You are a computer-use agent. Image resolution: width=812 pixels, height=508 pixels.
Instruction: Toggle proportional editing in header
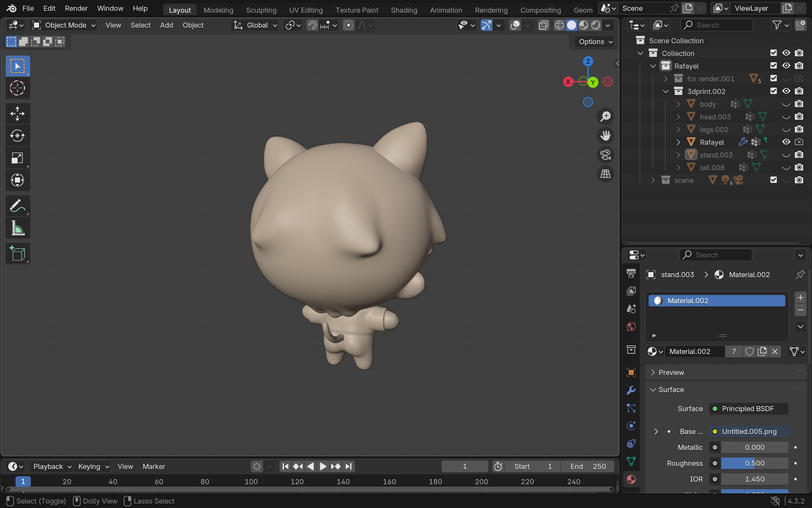349,25
